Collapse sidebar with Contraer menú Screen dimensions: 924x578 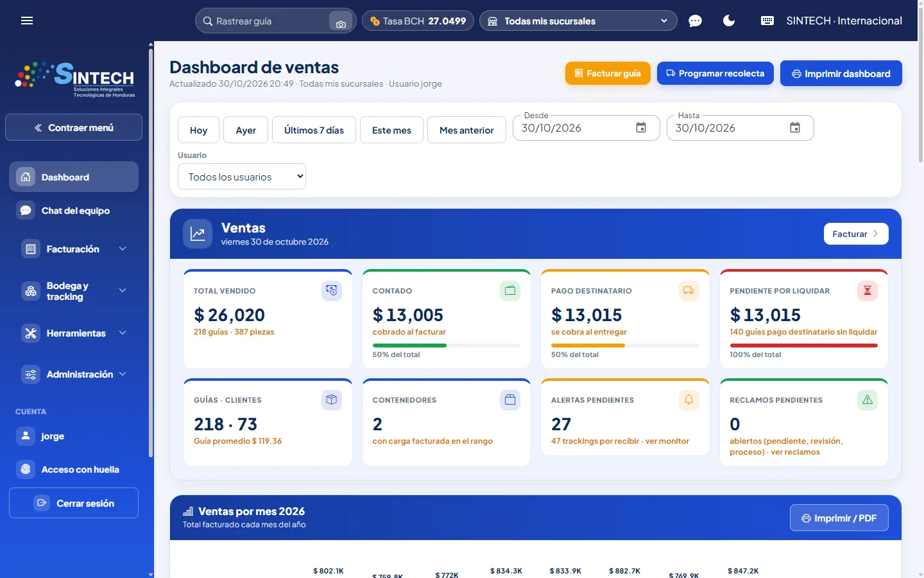click(74, 127)
